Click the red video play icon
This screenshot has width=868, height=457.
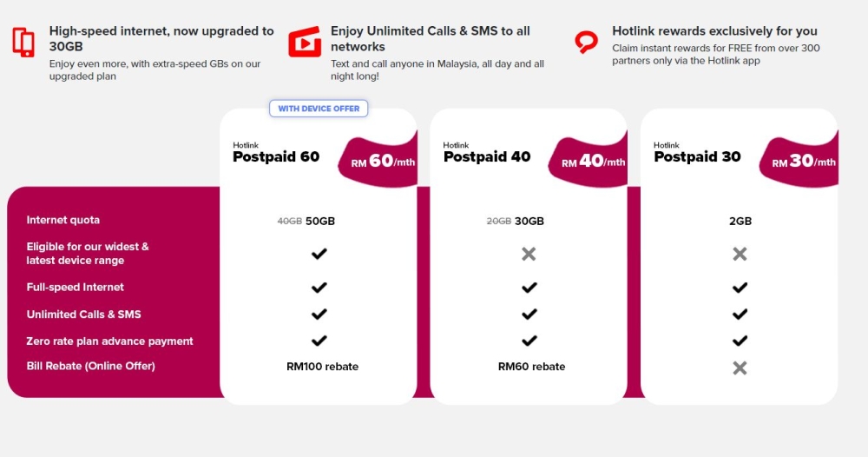click(x=305, y=42)
